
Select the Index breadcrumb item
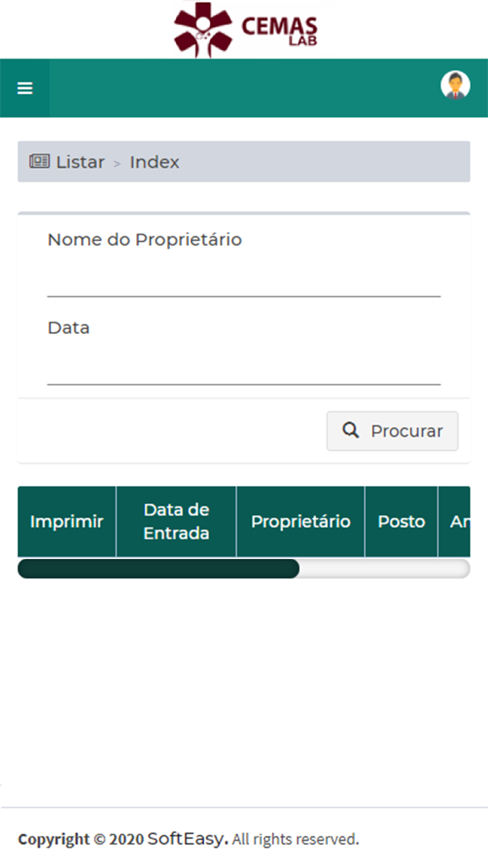[154, 162]
